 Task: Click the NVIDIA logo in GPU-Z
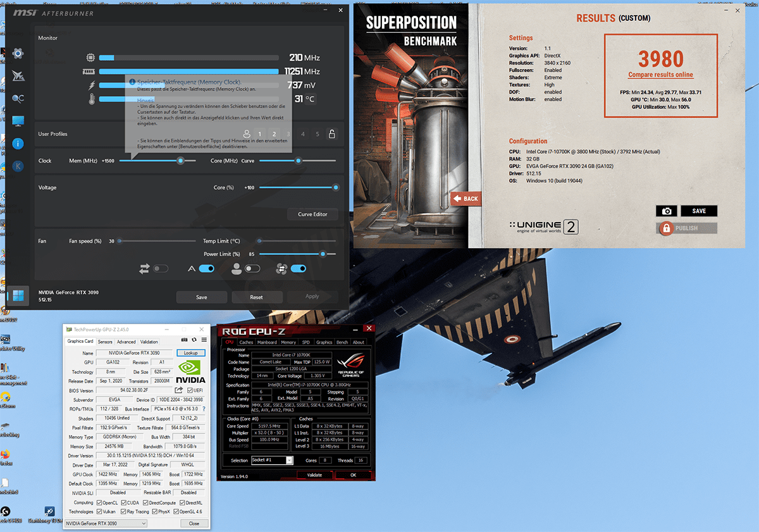pos(191,372)
